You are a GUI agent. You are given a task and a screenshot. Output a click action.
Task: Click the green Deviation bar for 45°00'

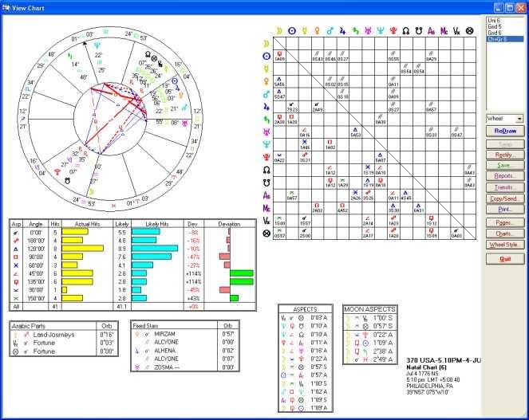click(242, 273)
